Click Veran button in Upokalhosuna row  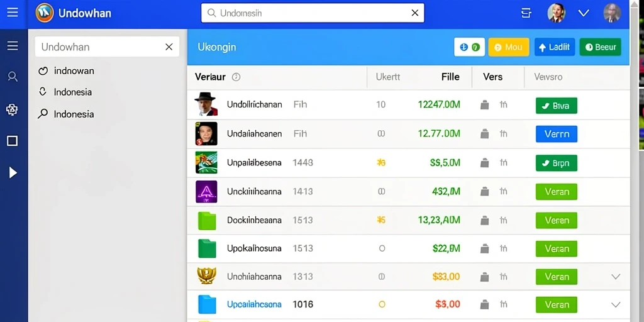point(557,249)
